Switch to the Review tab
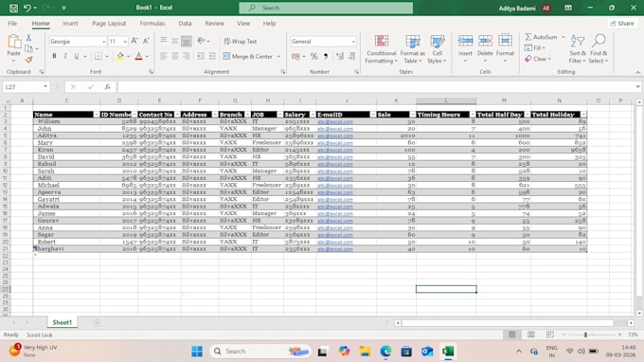The width and height of the screenshot is (644, 362). tap(214, 24)
